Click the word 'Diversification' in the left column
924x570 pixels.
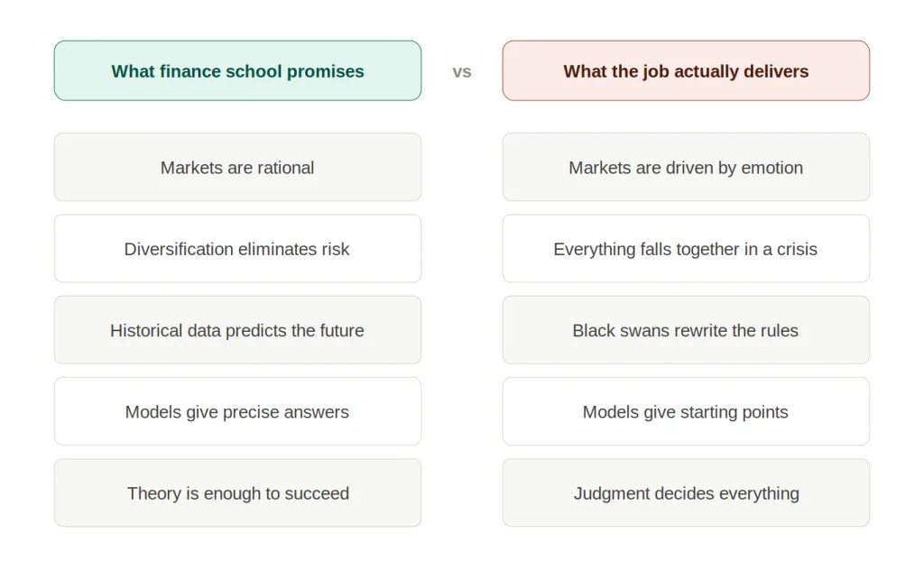pos(179,249)
